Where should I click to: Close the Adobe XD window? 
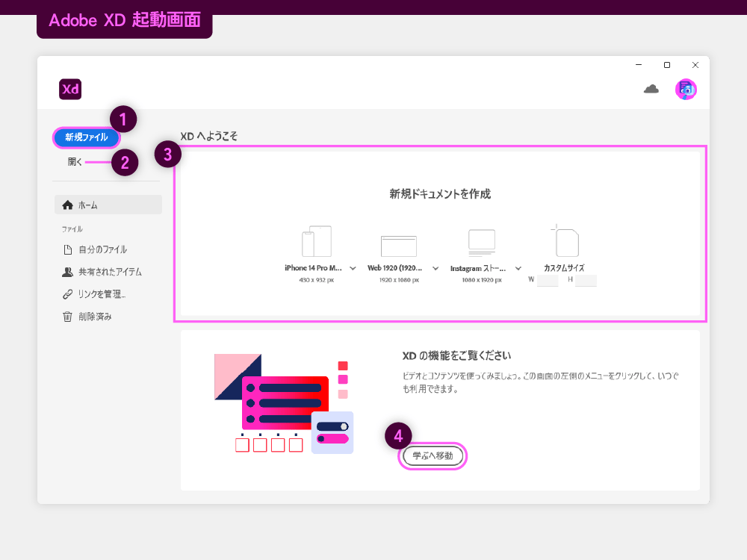[695, 65]
